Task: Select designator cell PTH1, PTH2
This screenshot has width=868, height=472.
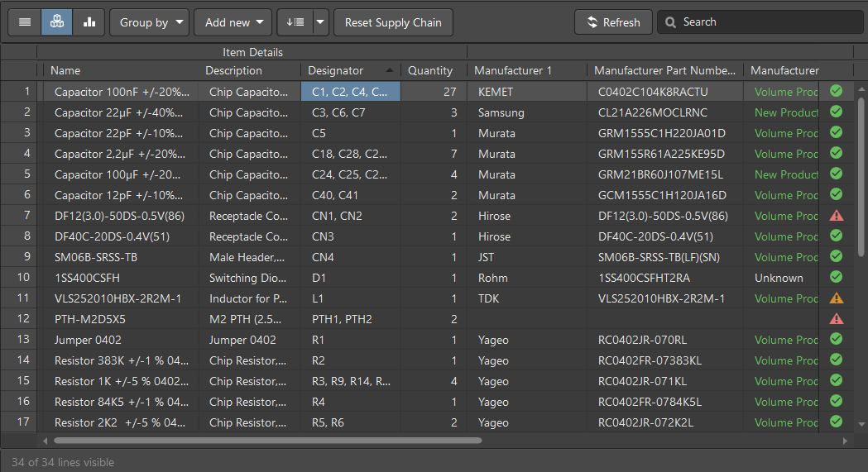Action: pos(350,319)
